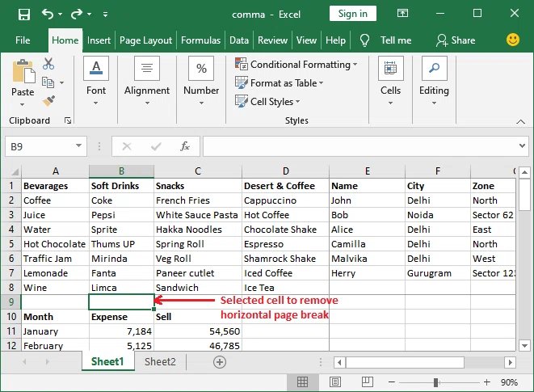The width and height of the screenshot is (534, 392).
Task: Switch to the Page Layout tab
Action: point(145,40)
